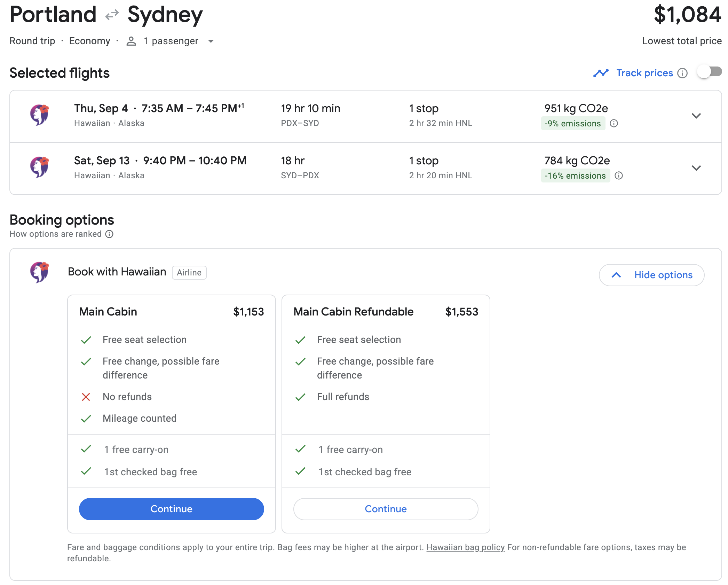This screenshot has width=728, height=585.
Task: Toggle the Track prices switch
Action: [x=709, y=72]
